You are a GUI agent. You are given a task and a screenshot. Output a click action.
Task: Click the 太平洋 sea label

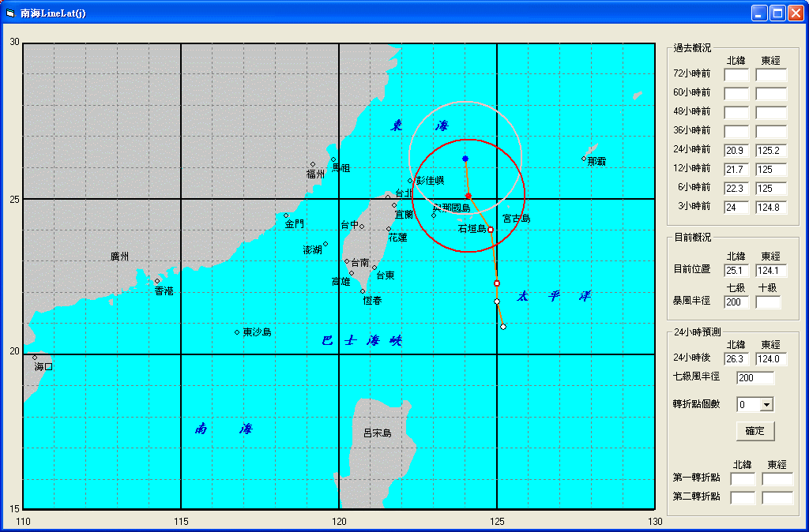coord(554,297)
